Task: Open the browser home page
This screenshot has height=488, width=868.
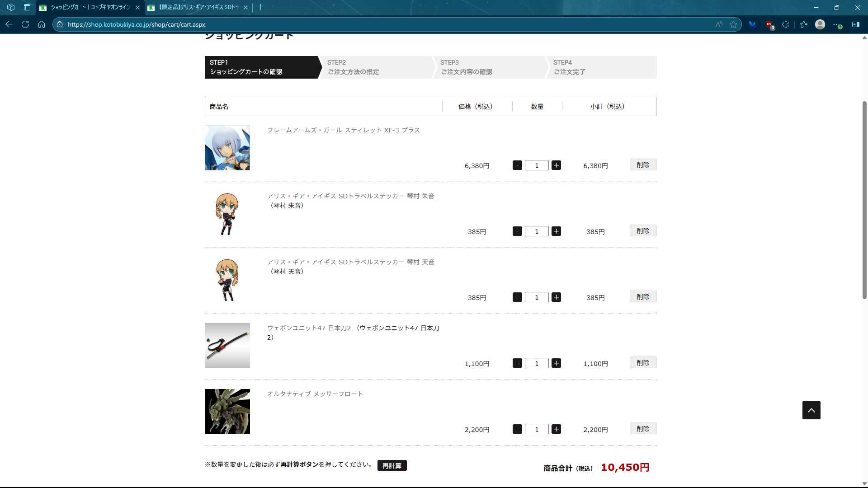Action: (42, 24)
